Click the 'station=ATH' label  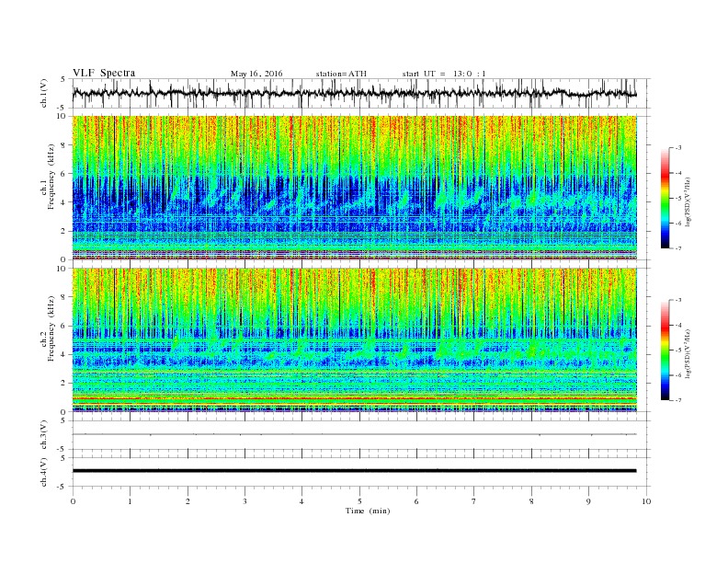[x=341, y=74]
